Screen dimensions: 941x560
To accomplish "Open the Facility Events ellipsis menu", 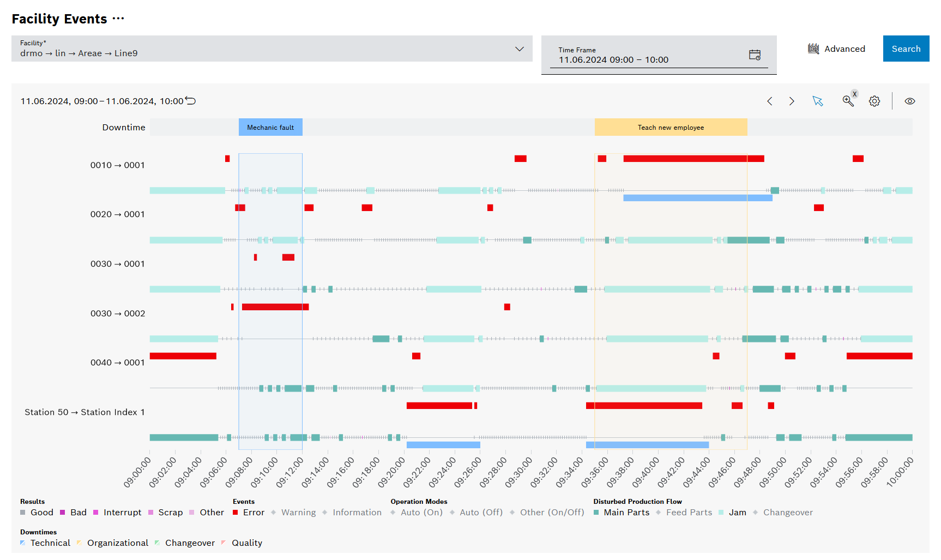I will [119, 18].
